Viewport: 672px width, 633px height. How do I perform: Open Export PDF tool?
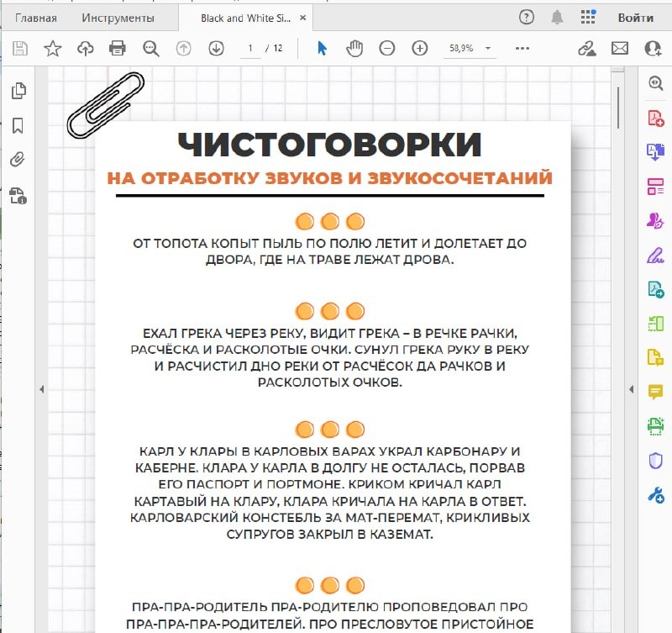tap(656, 289)
